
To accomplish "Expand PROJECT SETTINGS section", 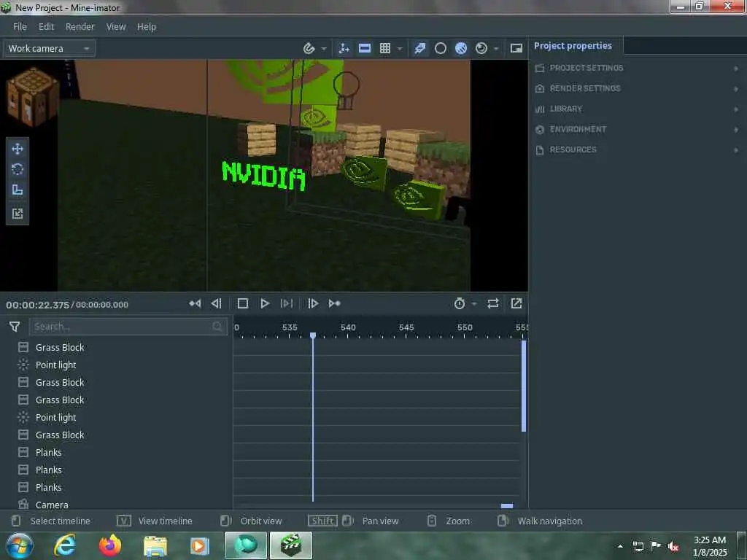I will click(x=638, y=68).
